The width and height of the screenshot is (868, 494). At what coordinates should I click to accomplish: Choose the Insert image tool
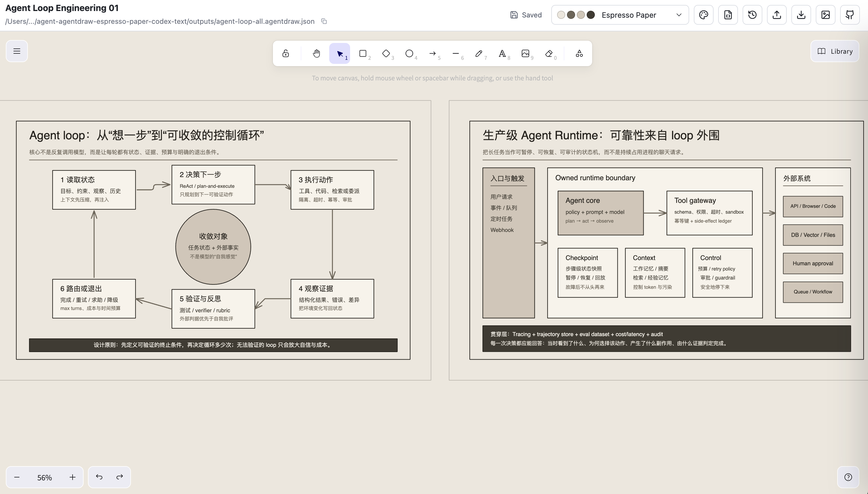pyautogui.click(x=525, y=53)
